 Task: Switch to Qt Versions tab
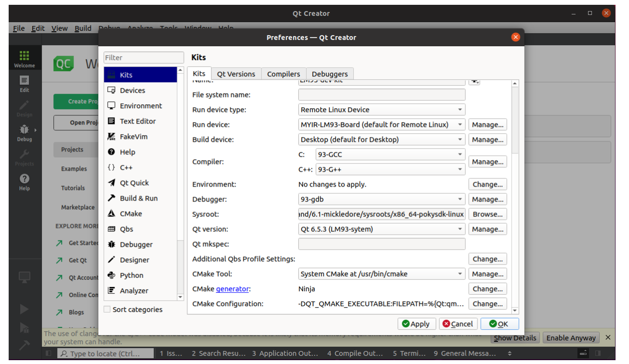coord(236,74)
